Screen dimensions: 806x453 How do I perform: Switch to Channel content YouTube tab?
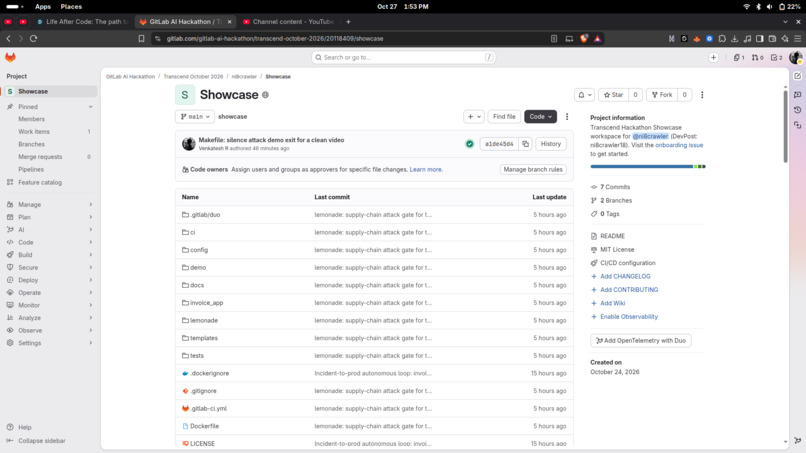(288, 22)
